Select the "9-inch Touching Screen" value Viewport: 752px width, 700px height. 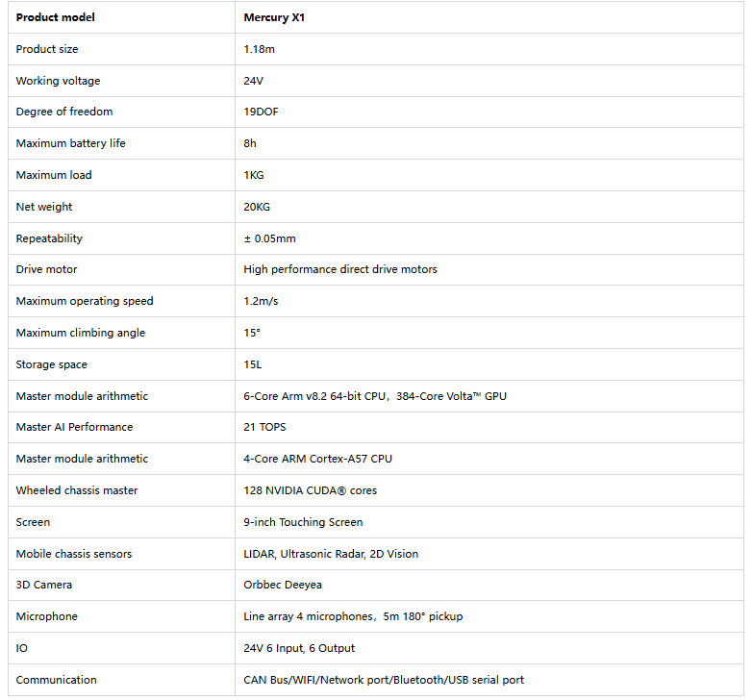[x=303, y=522]
